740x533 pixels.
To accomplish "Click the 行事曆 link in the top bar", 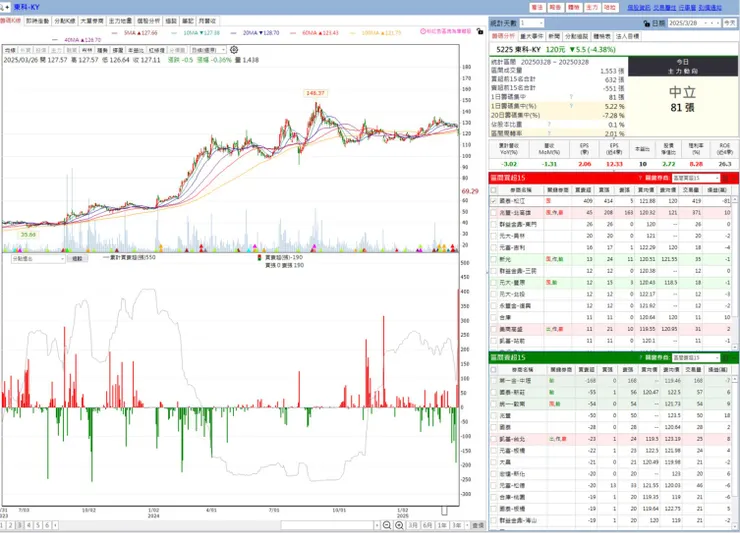I will click(x=687, y=8).
